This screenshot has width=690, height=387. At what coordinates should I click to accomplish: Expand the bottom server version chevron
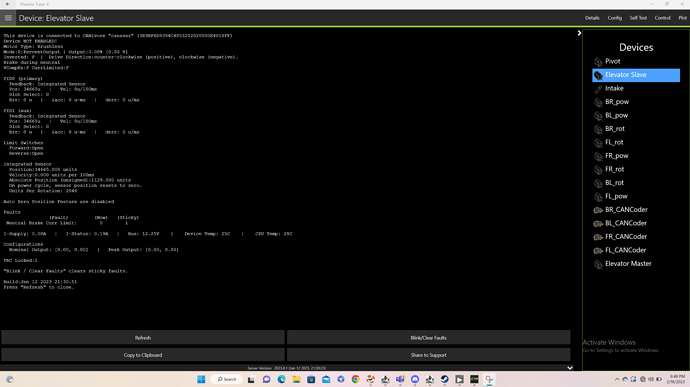click(x=570, y=368)
